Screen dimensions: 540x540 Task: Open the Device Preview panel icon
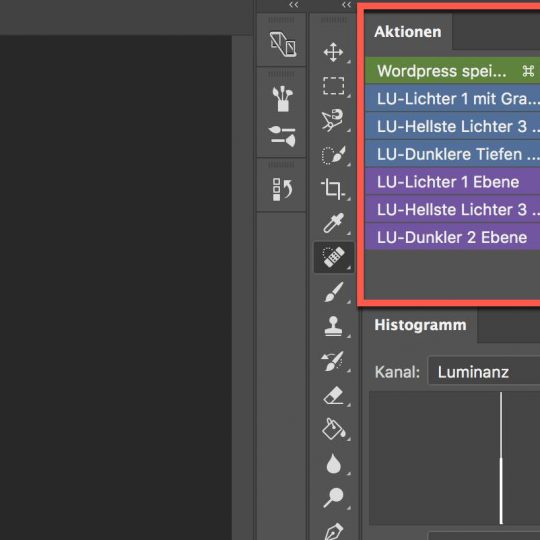(282, 44)
